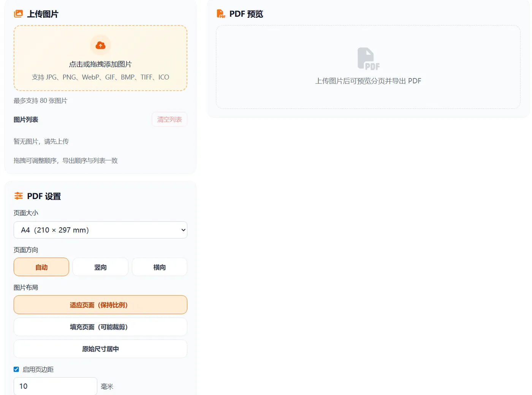This screenshot has height=395, width=532.
Task: Click the orange upload icon above 点击或拖拽添加图片
Action: (100, 45)
